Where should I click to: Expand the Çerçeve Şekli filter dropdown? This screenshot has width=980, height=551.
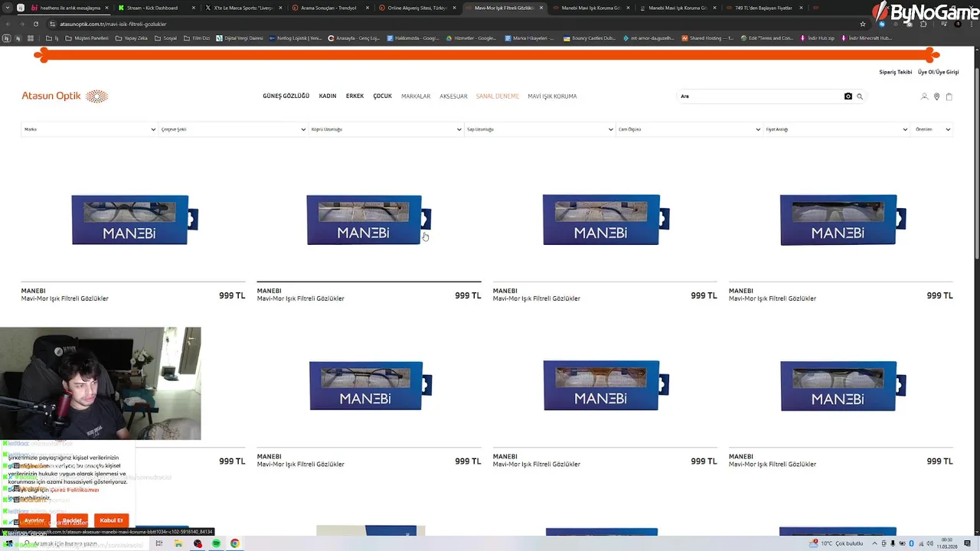pos(234,129)
